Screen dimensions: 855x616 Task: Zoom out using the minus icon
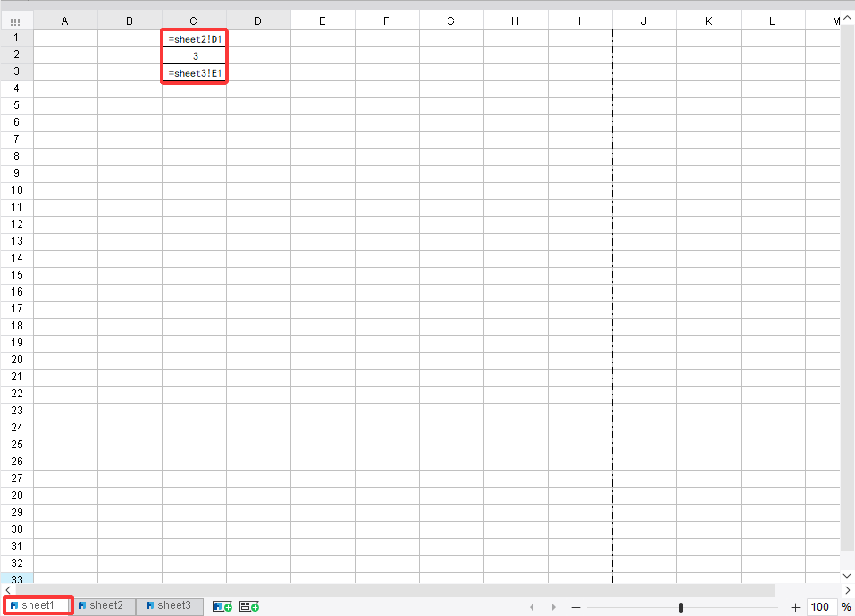[x=576, y=607]
